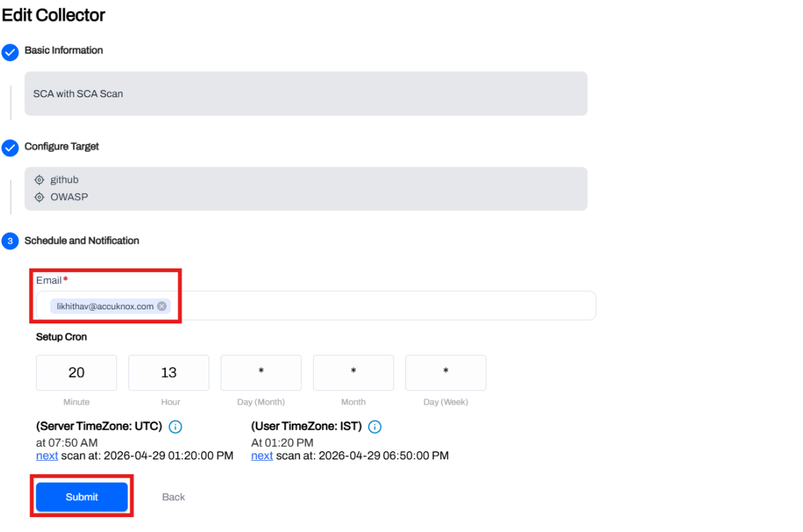Click the Server TimeZone info icon
This screenshot has height=532, width=803.
point(176,427)
